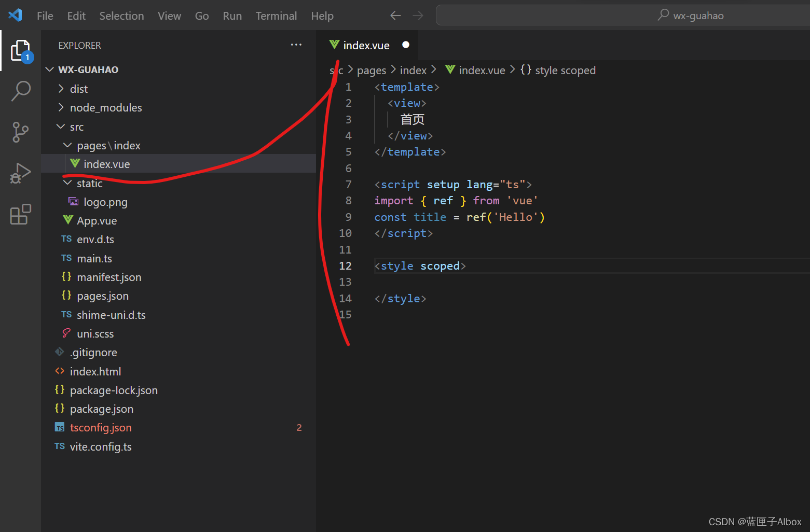Click the wx-guahao command center search box
810x532 pixels.
pyautogui.click(x=623, y=16)
